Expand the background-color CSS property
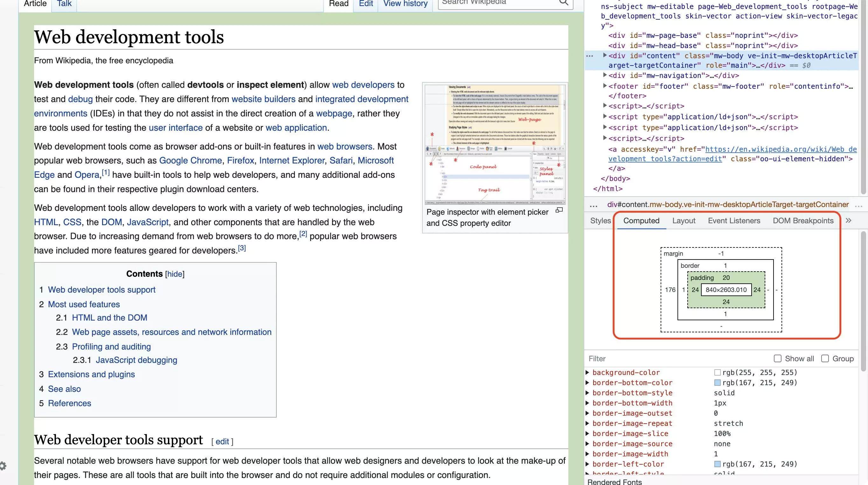Viewport: 868px width, 485px height. (588, 372)
